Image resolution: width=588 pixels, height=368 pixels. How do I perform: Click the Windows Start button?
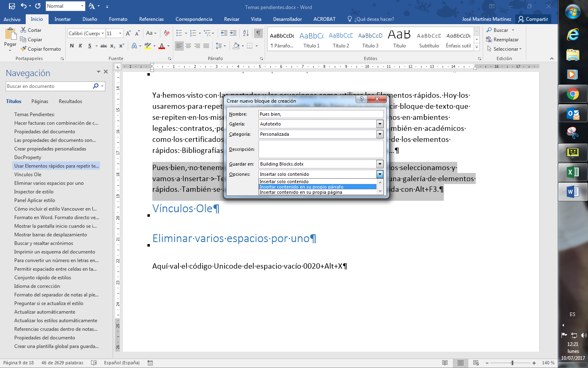pos(573,12)
